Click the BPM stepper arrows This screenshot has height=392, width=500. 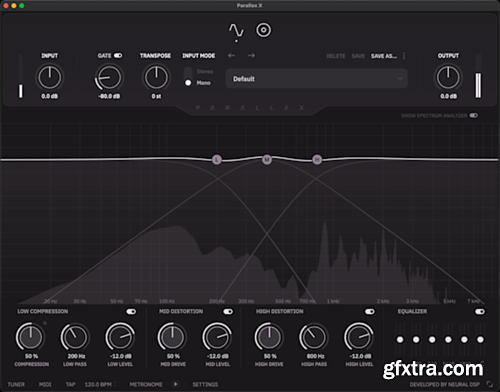[x=115, y=384]
